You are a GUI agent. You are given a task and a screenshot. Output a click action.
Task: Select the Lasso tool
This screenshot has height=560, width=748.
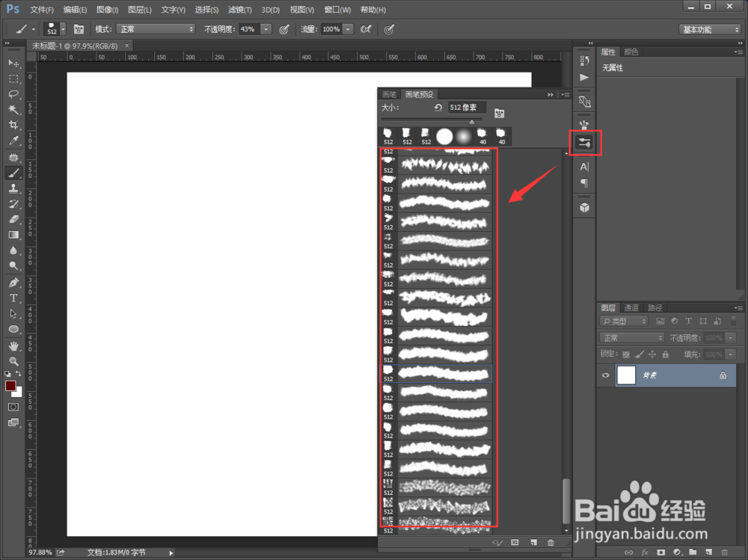(x=13, y=94)
